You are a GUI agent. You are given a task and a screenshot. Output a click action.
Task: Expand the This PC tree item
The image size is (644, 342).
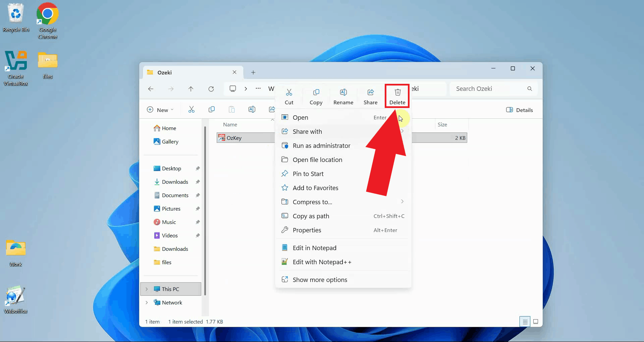(147, 289)
